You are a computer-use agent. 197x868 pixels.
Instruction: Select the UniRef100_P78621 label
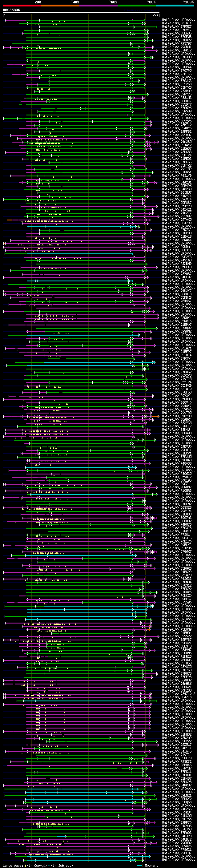coord(176,850)
